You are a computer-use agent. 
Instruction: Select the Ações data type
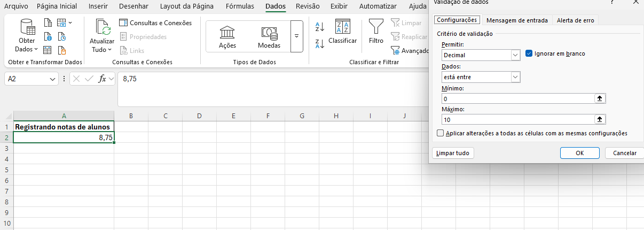pyautogui.click(x=227, y=37)
